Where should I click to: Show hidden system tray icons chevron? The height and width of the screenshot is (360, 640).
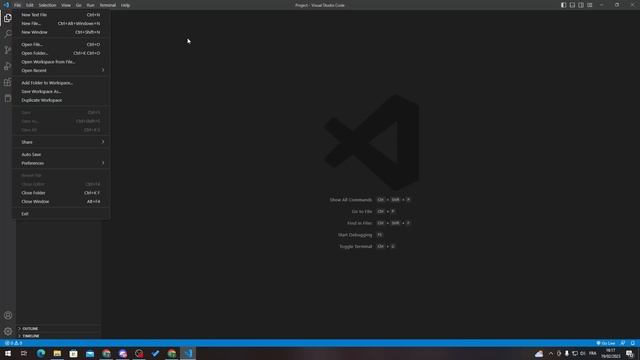click(551, 353)
